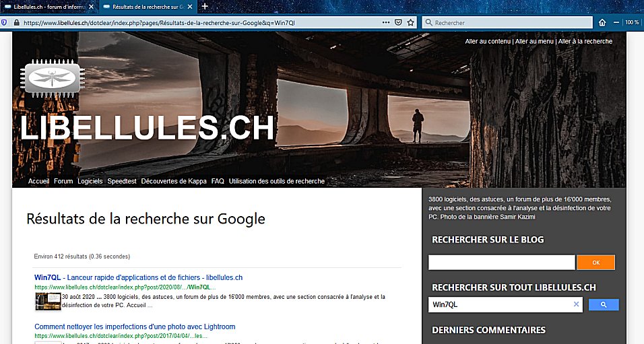The width and height of the screenshot is (644, 344).
Task: Open Découvertes de Kappa menu item
Action: [x=174, y=181]
